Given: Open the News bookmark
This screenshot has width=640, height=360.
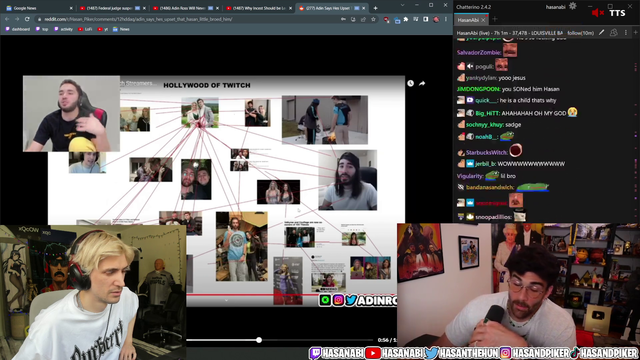Looking at the screenshot, I should [x=121, y=29].
